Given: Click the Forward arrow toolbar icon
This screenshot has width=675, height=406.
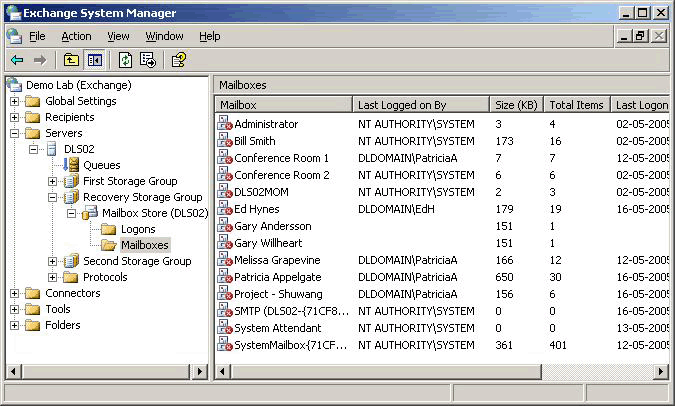Looking at the screenshot, I should [40, 60].
